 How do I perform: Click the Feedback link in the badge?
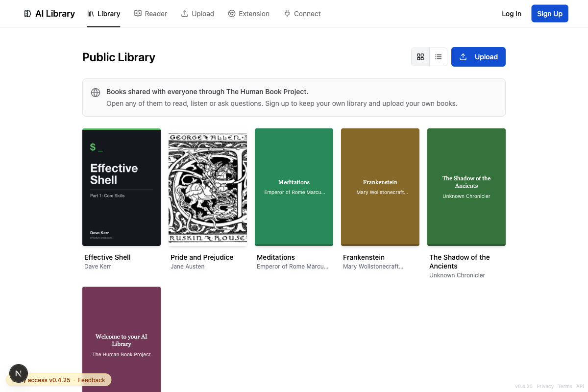91,380
